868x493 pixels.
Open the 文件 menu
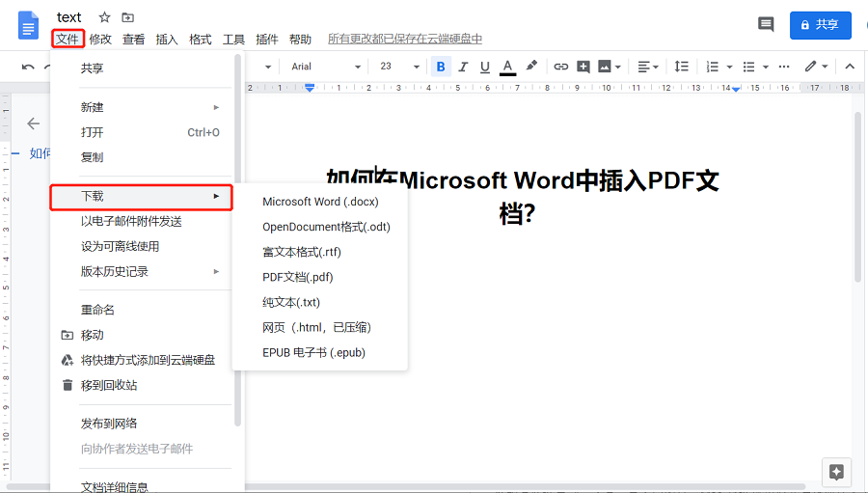68,39
